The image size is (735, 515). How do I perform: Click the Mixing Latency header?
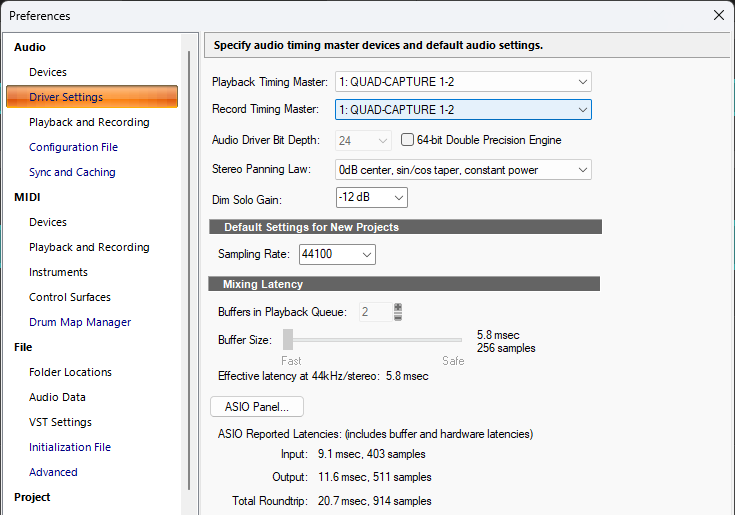(404, 284)
